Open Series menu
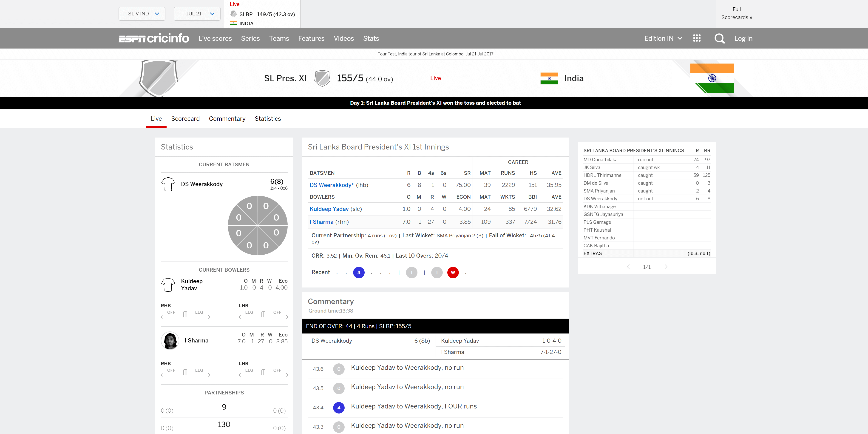 250,38
